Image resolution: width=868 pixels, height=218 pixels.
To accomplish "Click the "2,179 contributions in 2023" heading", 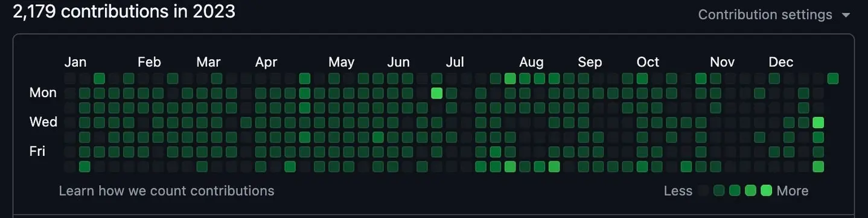I will point(124,11).
